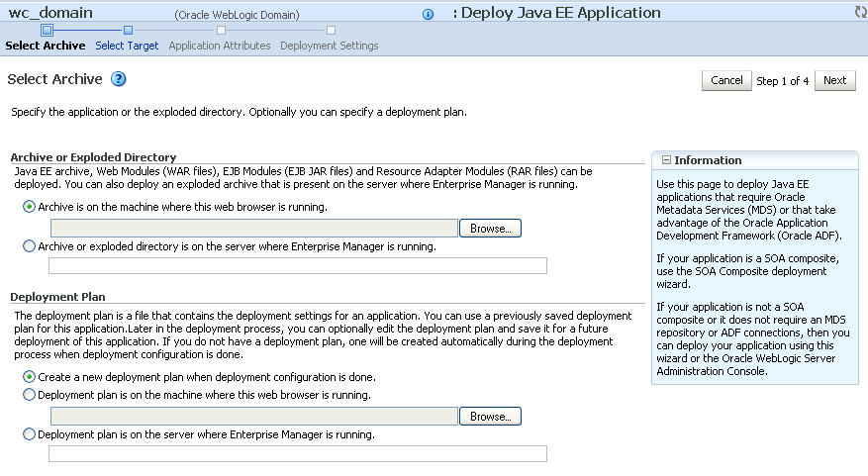The image size is (868, 476).
Task: Click the Deployment Settings train step marker
Action: 331,30
